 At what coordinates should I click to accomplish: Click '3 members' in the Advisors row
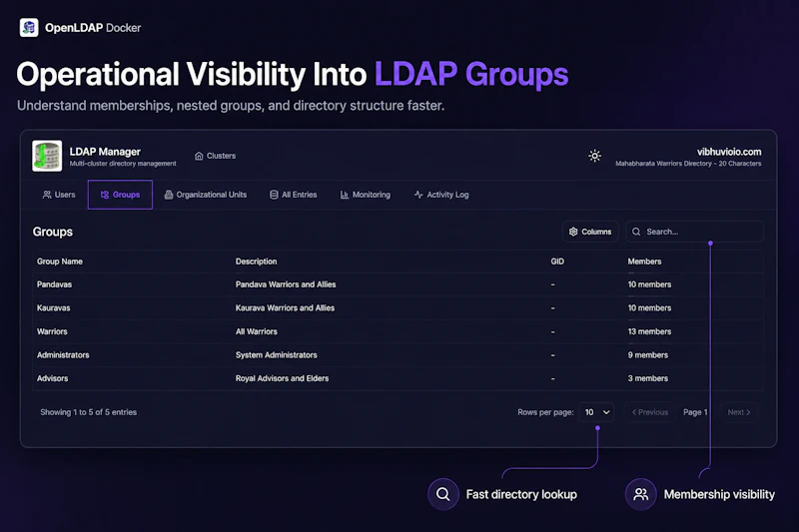647,378
